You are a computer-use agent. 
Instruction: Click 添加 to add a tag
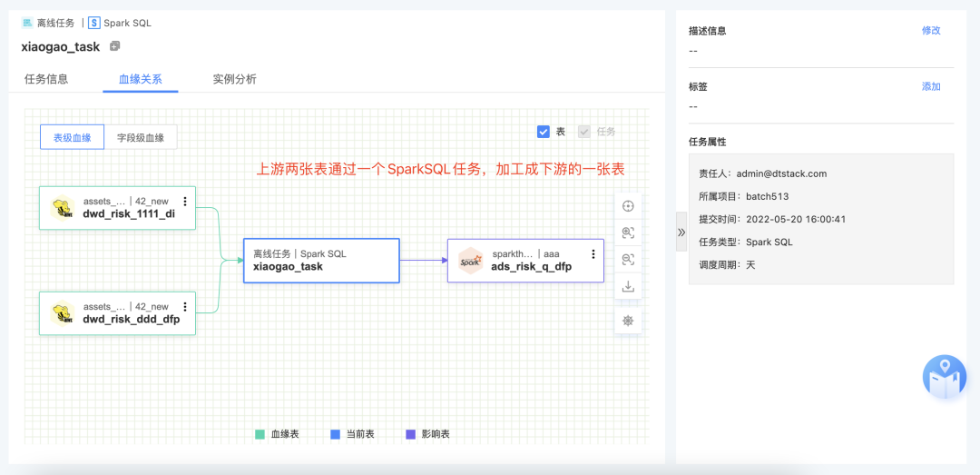pyautogui.click(x=931, y=86)
